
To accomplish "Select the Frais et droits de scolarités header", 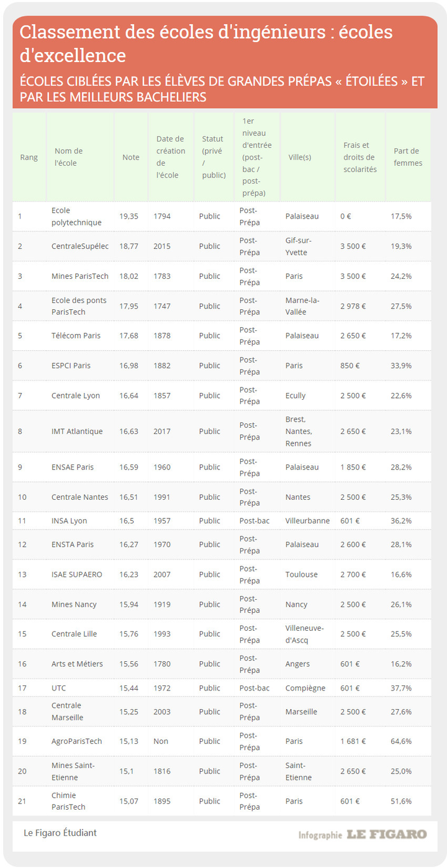I will (x=360, y=157).
